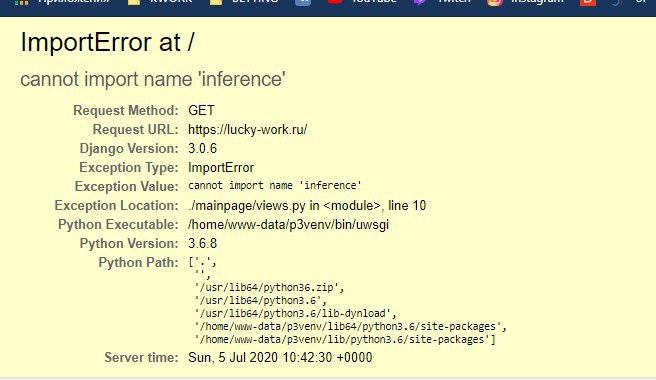Click the gray subtitle "cannot import name 'inference'"
Viewport: 656px width, 380px height.
[153, 79]
